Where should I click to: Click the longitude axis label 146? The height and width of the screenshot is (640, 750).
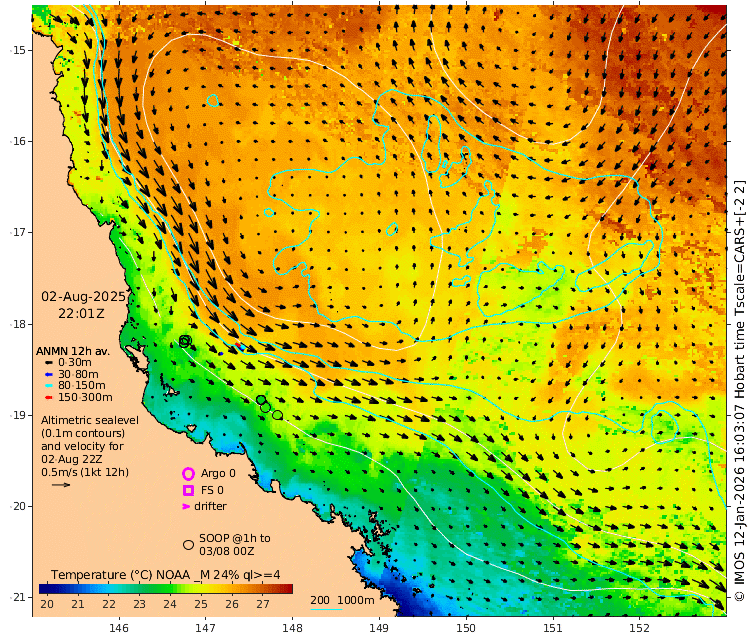coord(119,628)
